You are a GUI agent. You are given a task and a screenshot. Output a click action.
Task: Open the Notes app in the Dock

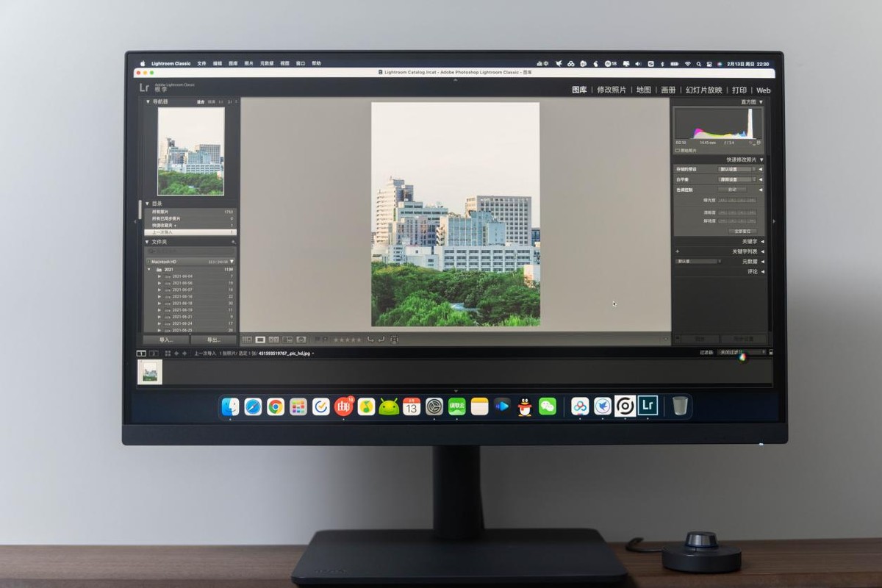point(480,406)
